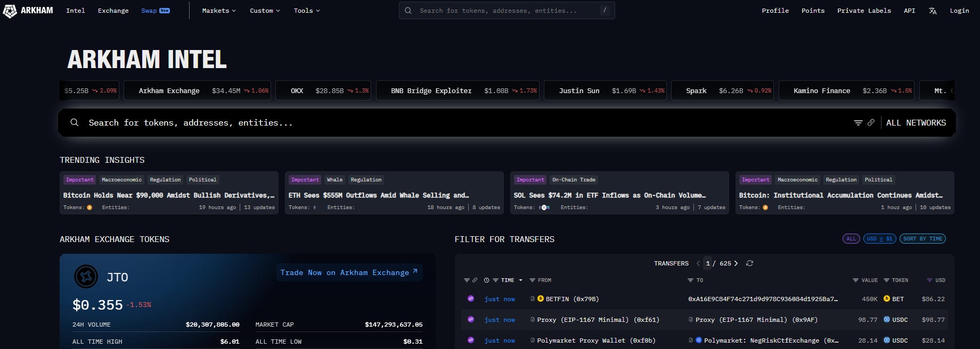
Task: Click the On-Chain Trade tag on the SOL insight
Action: pyautogui.click(x=574, y=180)
